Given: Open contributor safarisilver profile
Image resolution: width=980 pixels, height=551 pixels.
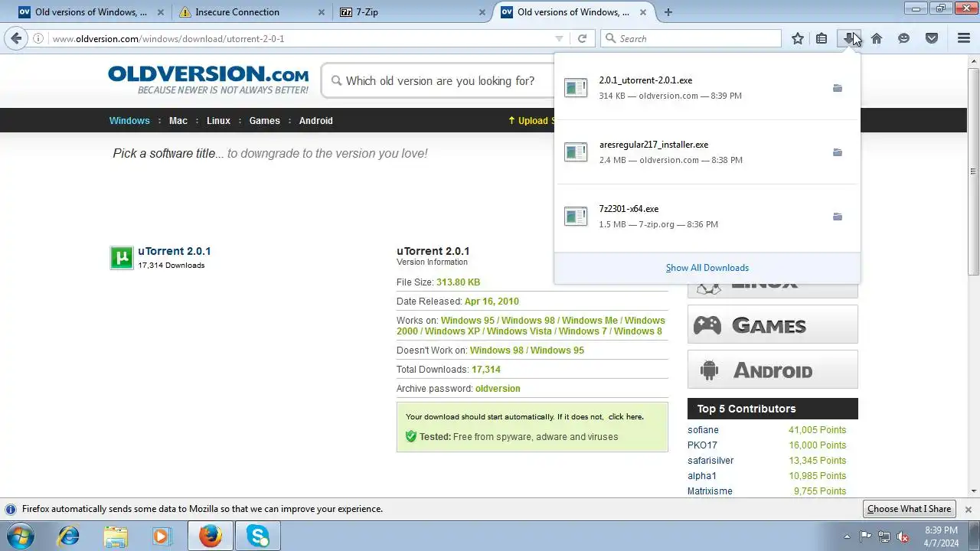Looking at the screenshot, I should 710,461.
